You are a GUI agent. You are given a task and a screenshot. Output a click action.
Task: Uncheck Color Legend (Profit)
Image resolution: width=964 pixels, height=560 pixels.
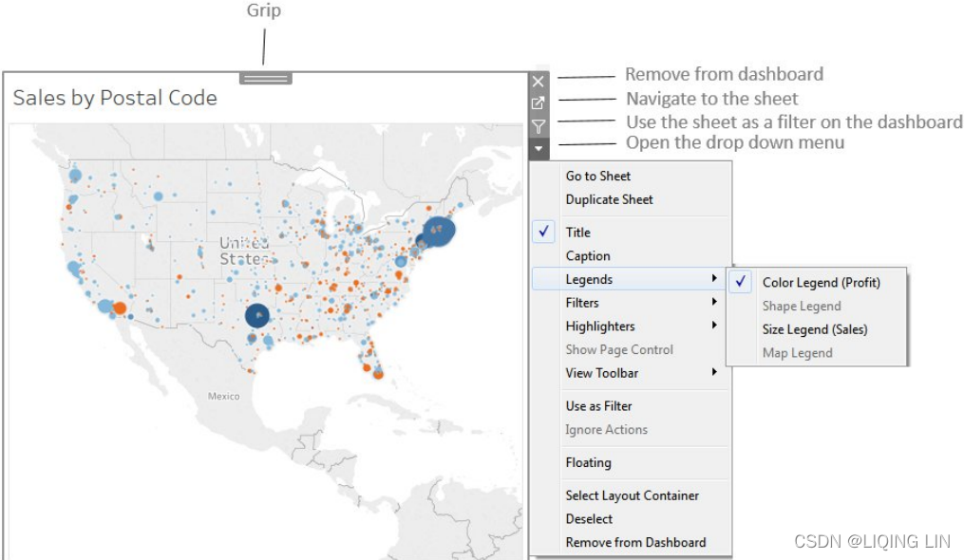point(817,282)
